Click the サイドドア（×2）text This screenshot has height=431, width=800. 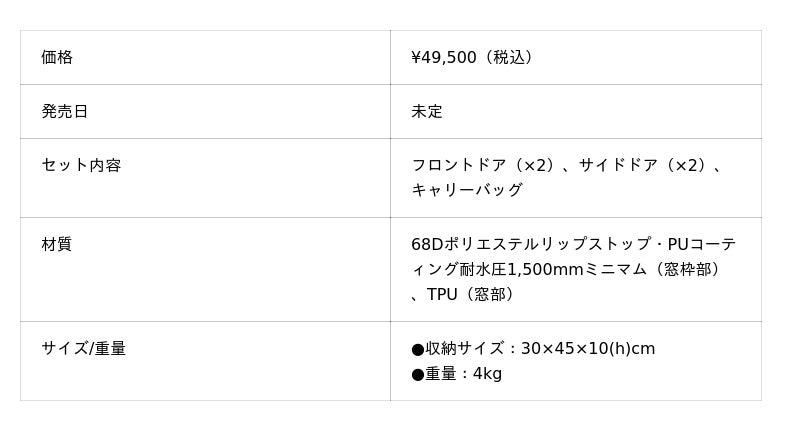click(x=642, y=166)
